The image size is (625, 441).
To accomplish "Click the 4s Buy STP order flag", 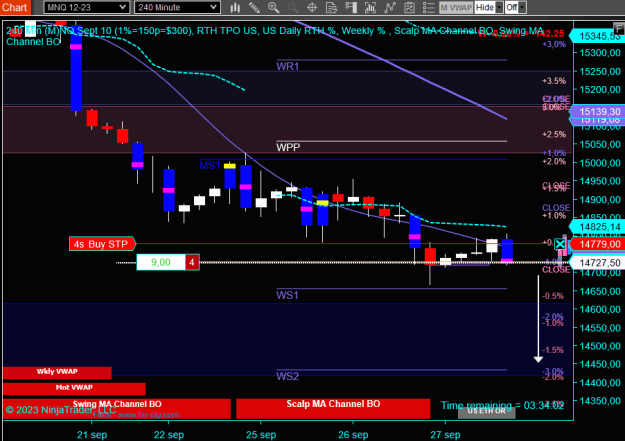I will point(102,244).
